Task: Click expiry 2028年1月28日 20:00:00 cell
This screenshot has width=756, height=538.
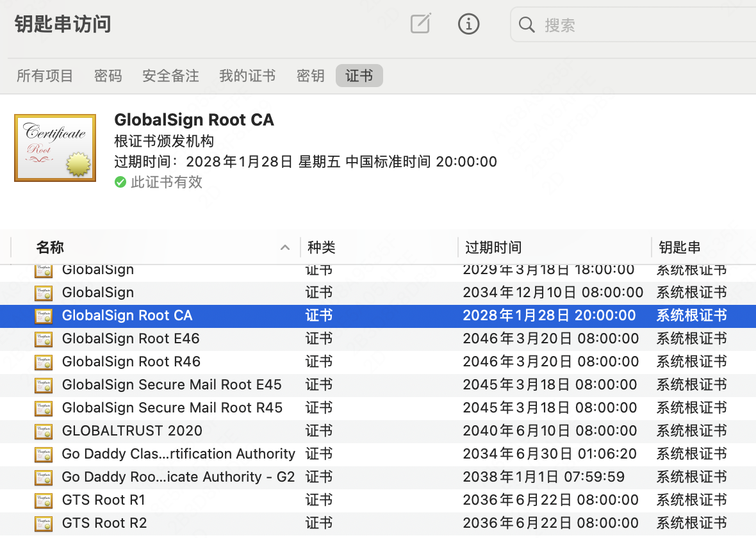Action: pyautogui.click(x=549, y=316)
